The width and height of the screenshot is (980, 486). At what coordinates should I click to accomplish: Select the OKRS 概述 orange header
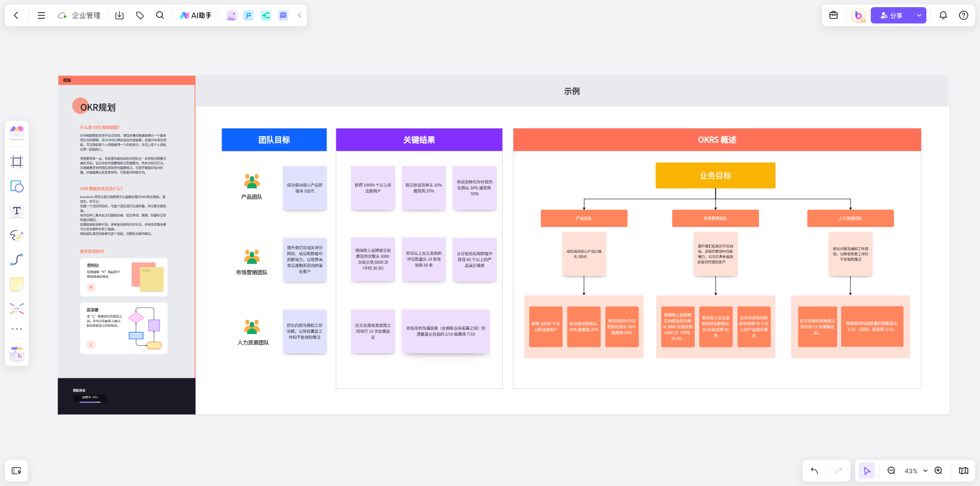coord(717,140)
